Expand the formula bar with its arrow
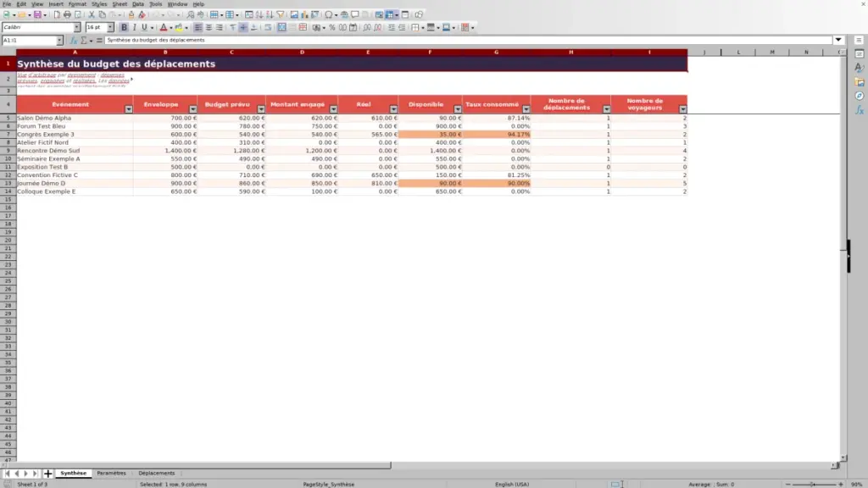Screen dimensions: 868x488 [x=838, y=40]
